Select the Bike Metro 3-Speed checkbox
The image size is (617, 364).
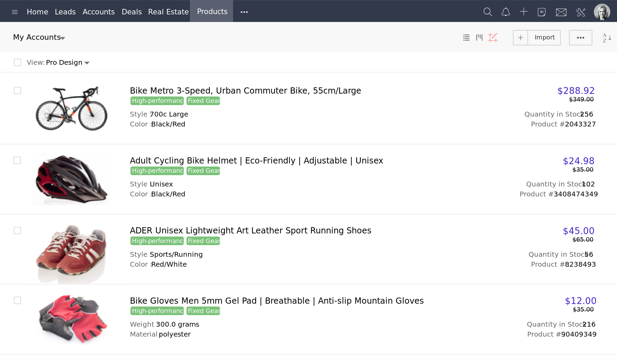17,90
